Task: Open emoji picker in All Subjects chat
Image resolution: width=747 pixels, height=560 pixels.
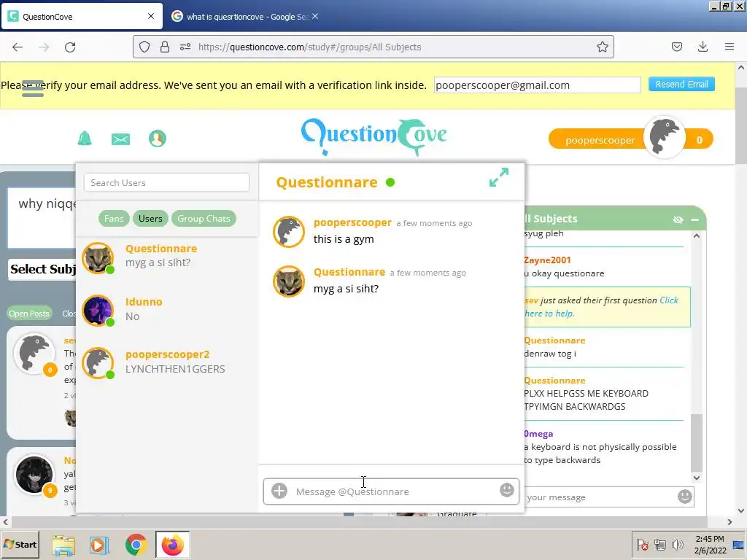Action: tap(684, 497)
